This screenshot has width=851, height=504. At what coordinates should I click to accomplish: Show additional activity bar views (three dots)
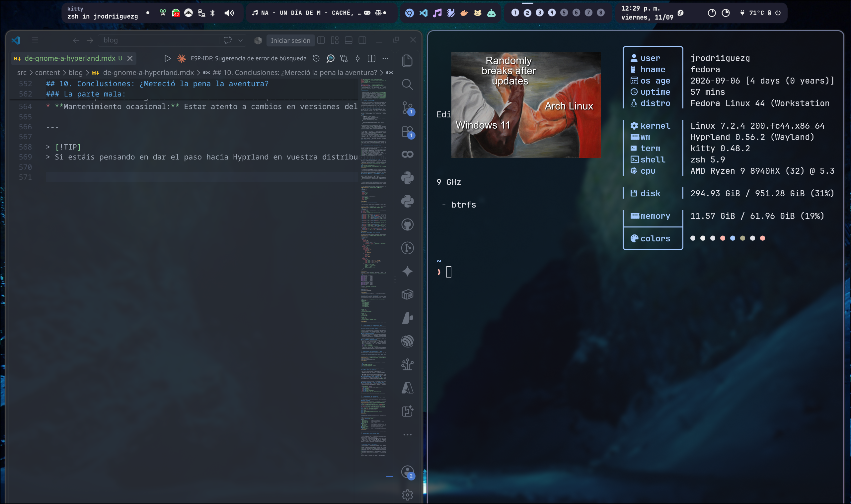[407, 435]
